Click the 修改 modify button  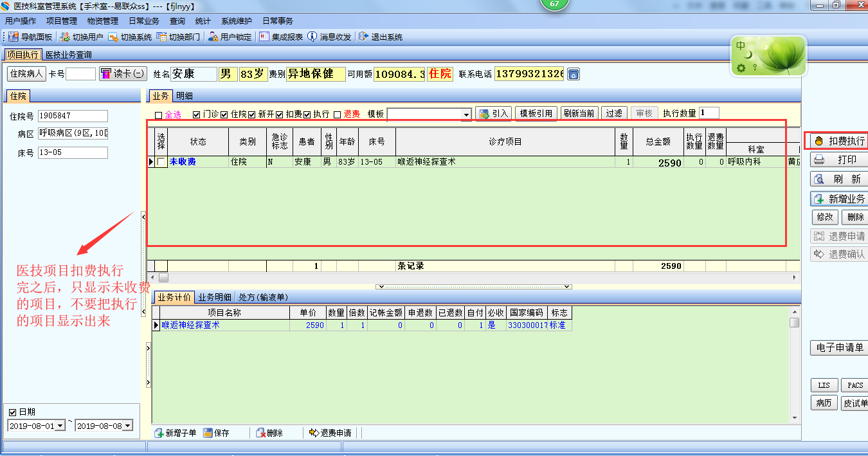click(x=825, y=217)
